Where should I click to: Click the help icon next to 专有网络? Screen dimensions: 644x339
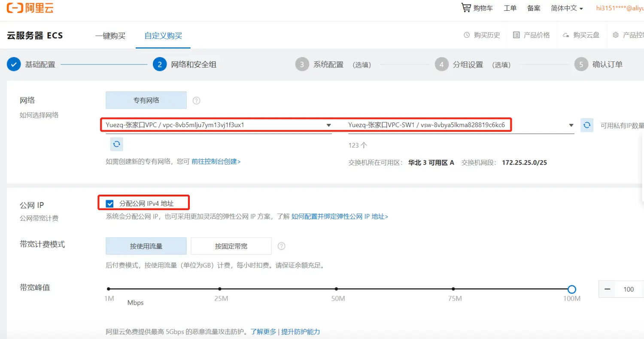pos(196,101)
